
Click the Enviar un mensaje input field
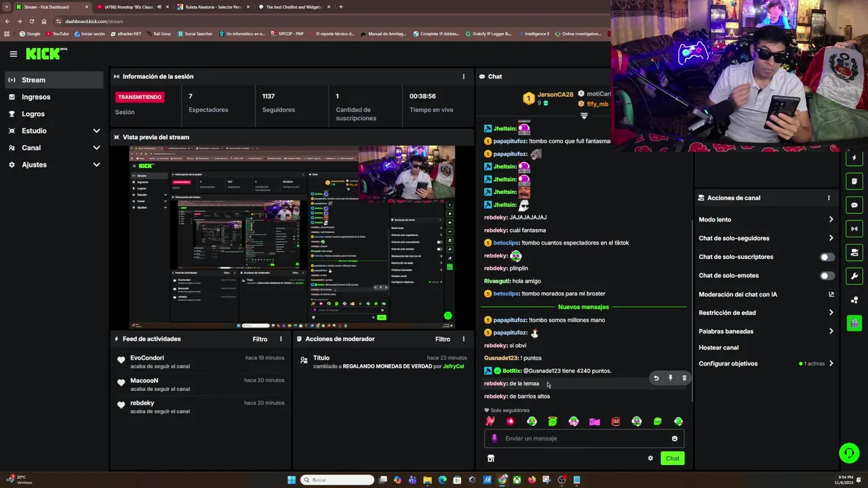(x=585, y=439)
